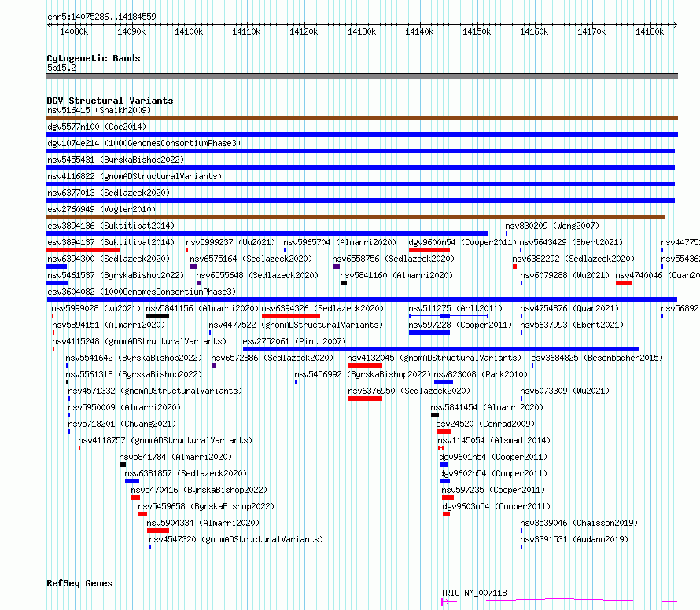The width and height of the screenshot is (700, 610).
Task: Click red bar under nsv5904334 (Almarri2020)
Action: click(158, 531)
